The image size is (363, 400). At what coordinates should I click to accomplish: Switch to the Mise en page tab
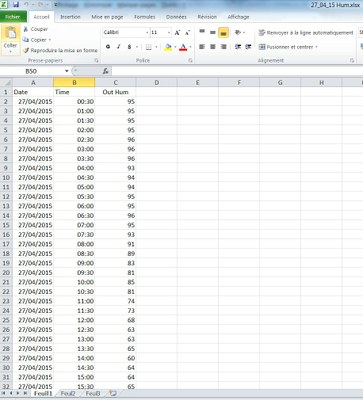(107, 17)
